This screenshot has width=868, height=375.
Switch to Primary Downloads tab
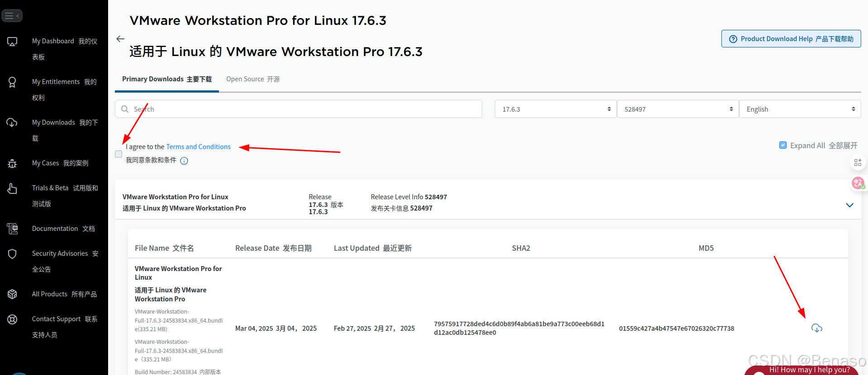(x=167, y=79)
